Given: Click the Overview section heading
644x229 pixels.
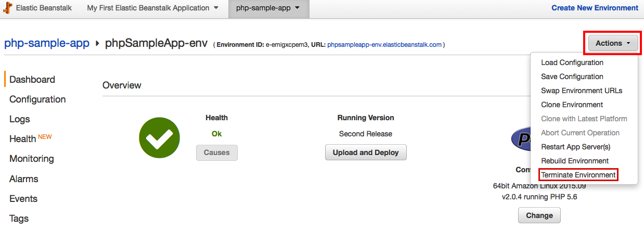Looking at the screenshot, I should 122,85.
